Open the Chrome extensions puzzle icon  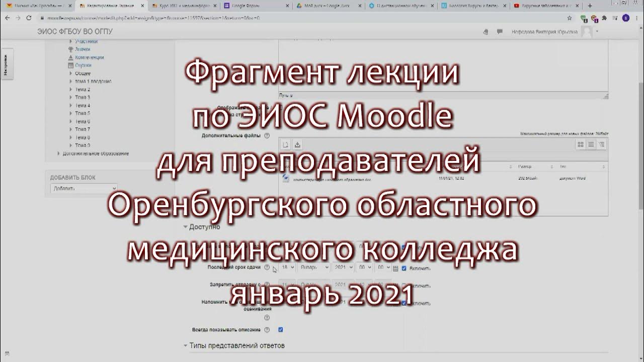(605, 18)
